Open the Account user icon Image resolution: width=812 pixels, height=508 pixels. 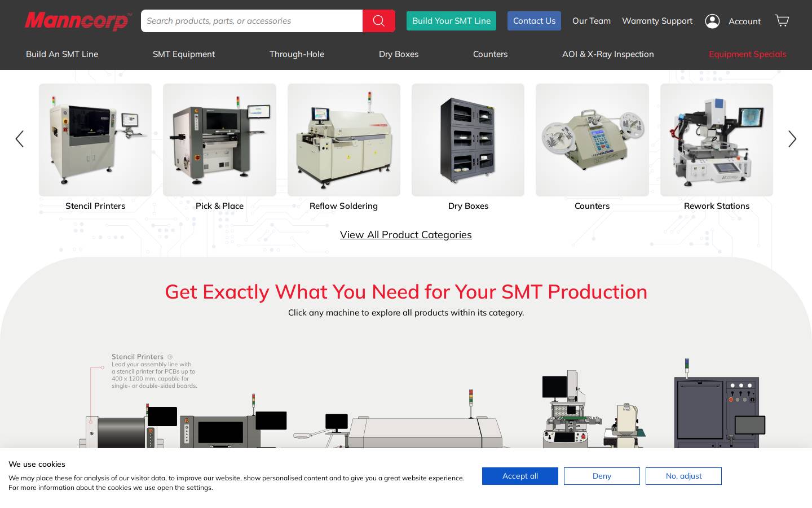[712, 21]
